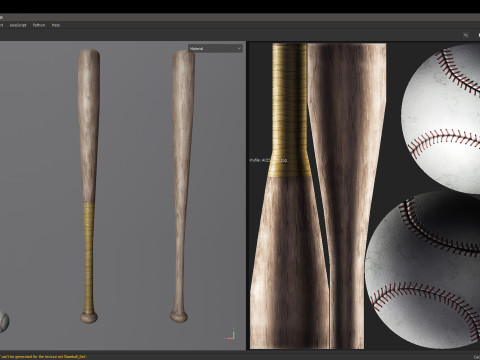Viewport: 480px width, 360px height.
Task: Select the plain wooden bat in 3D view
Action: (182, 187)
